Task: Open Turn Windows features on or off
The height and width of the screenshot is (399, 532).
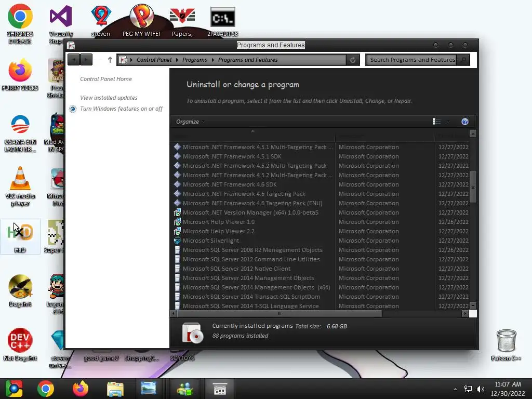Action: [x=121, y=109]
